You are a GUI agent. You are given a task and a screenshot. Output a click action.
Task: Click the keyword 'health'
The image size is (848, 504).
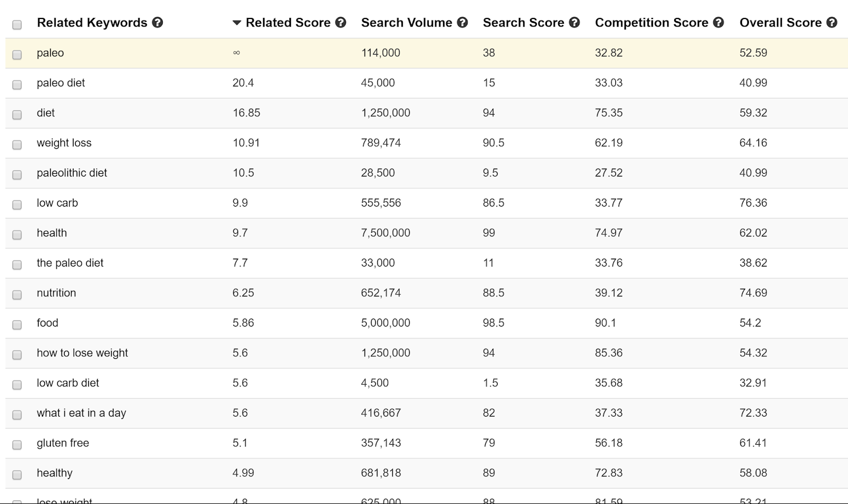pos(52,233)
